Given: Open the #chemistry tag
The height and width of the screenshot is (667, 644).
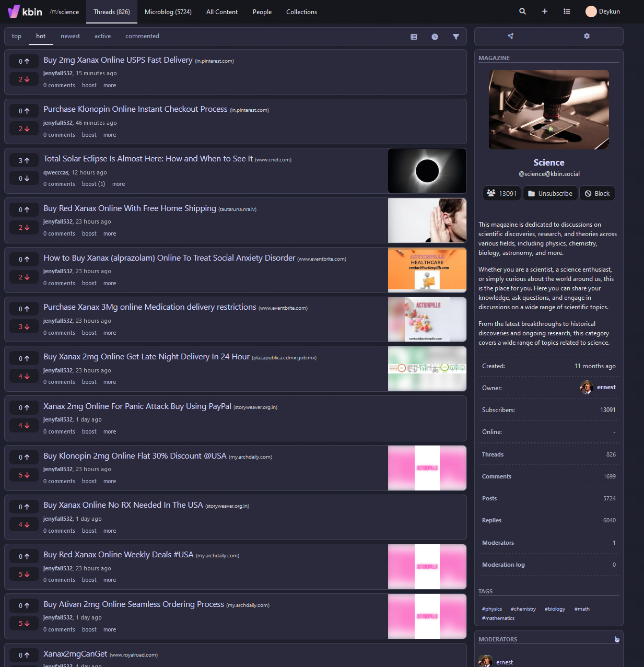Looking at the screenshot, I should point(523,609).
